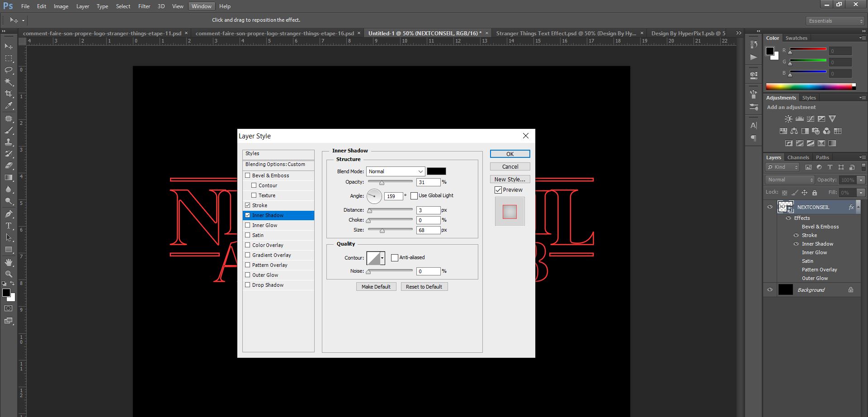The image size is (868, 417).
Task: Enable Inner Glow checkbox
Action: coord(248,225)
